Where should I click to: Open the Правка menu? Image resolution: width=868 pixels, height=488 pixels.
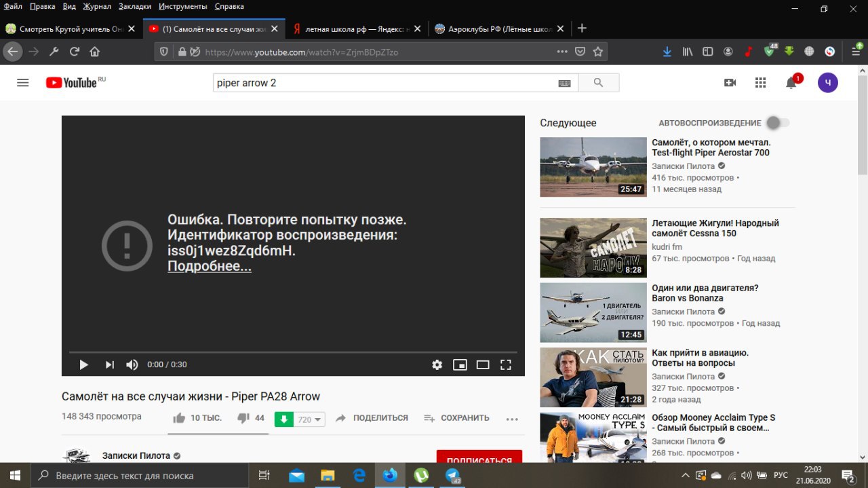coord(43,6)
